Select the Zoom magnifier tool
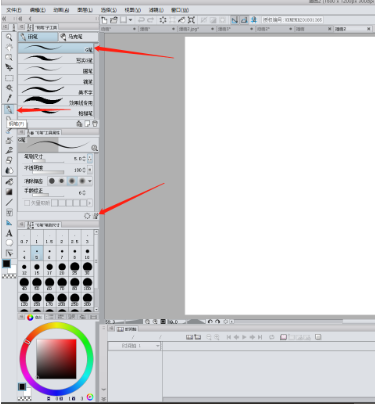Screen dimensions: 375x404 click(9, 37)
